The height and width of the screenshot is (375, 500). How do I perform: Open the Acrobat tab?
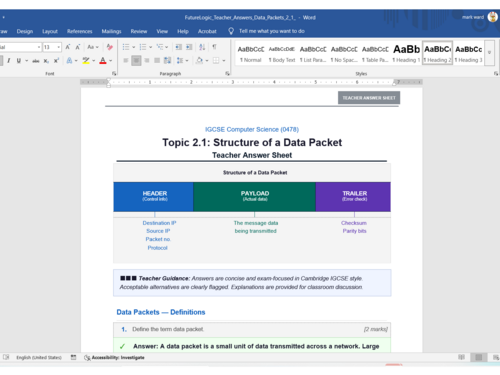[x=207, y=31]
